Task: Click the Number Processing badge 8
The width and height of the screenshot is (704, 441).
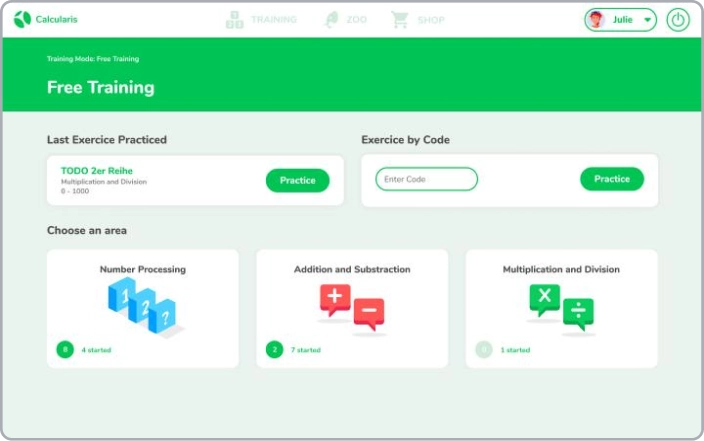Action: [x=65, y=350]
